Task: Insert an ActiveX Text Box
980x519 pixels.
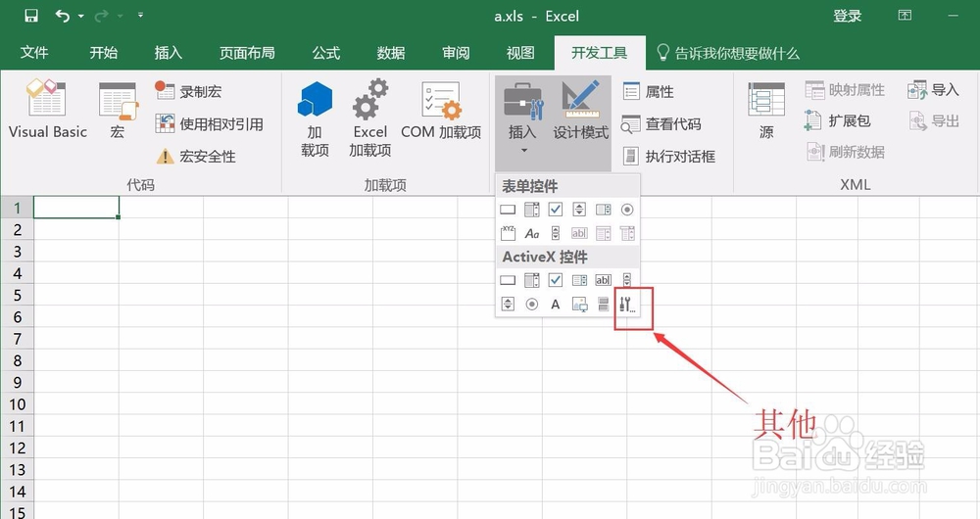Action: (603, 280)
